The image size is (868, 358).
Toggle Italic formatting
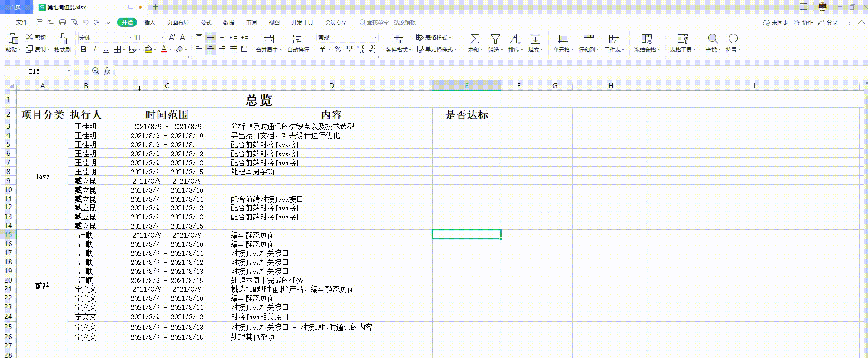(94, 50)
